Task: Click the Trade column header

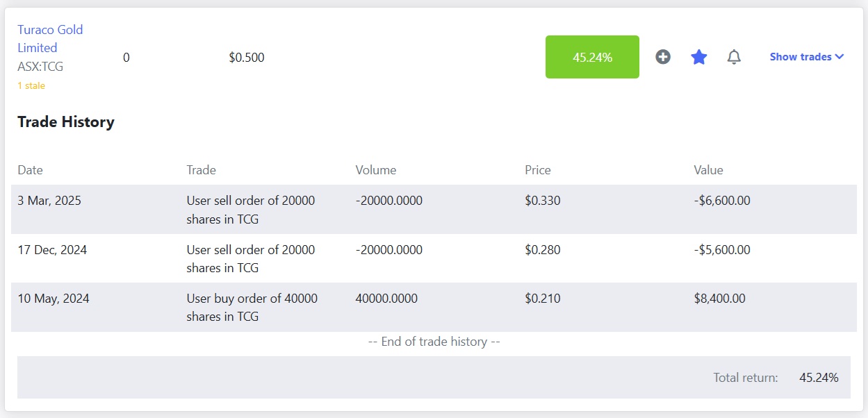Action: click(x=201, y=170)
